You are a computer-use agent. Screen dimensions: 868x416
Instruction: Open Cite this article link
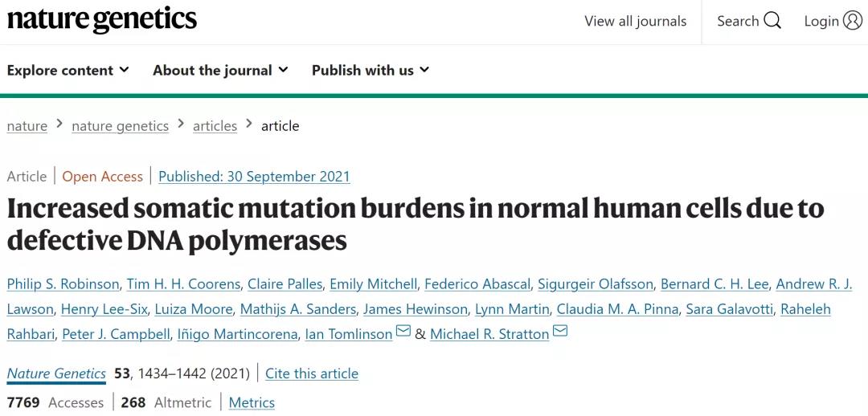coord(312,373)
